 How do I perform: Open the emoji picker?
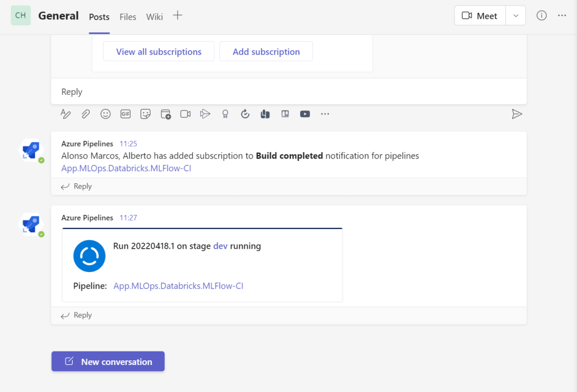[x=105, y=114]
